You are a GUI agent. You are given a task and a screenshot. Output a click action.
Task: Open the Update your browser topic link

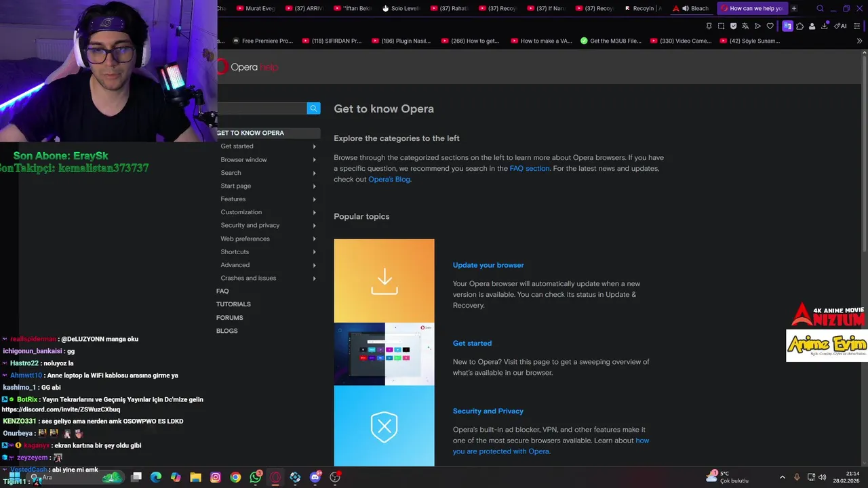tap(488, 265)
